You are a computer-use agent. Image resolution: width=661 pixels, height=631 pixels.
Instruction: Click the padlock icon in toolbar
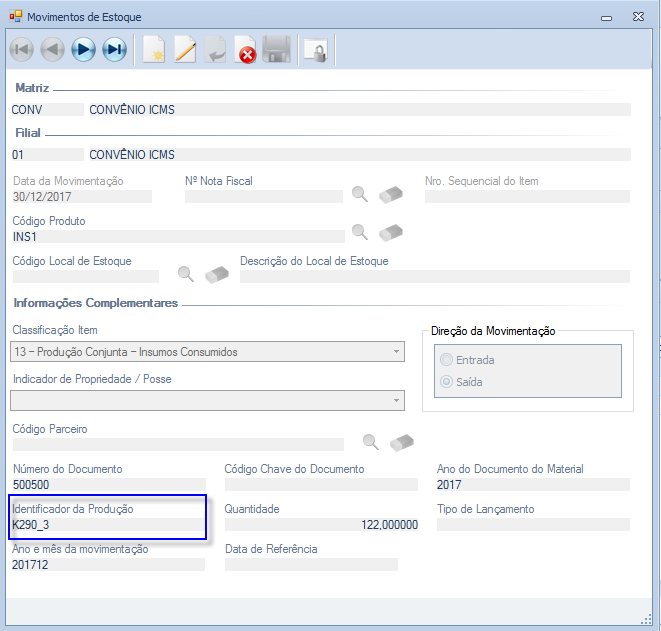315,50
